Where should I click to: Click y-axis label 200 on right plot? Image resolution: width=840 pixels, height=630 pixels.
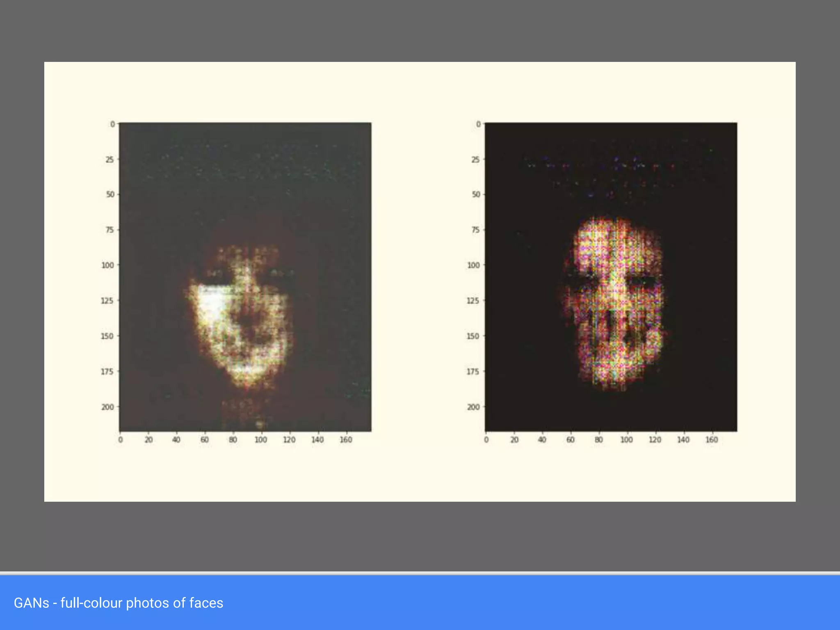click(x=473, y=407)
